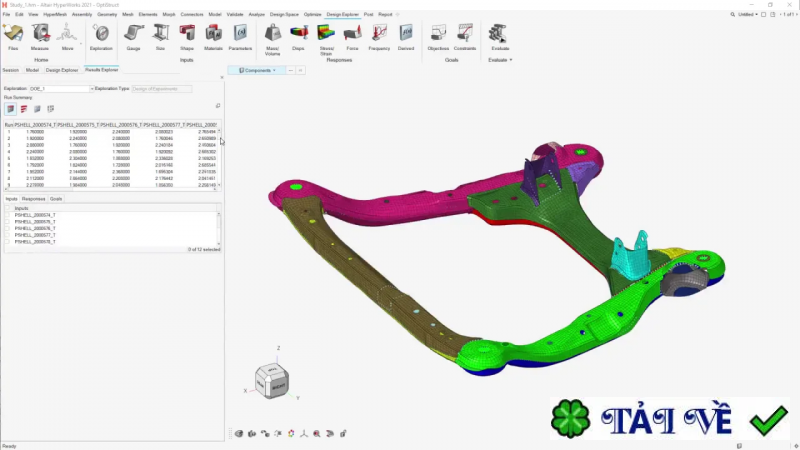Click the view cube orientation widget
This screenshot has height=450, width=800.
272,382
